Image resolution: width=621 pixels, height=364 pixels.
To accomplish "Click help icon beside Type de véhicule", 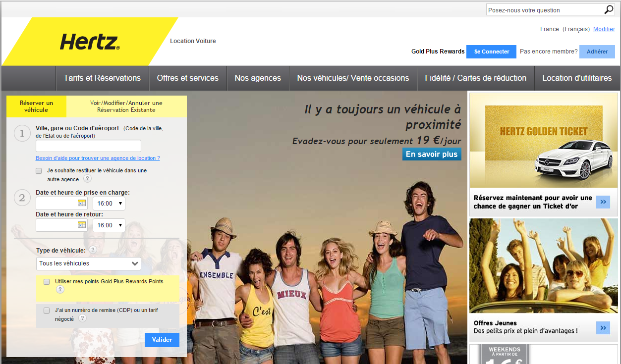I will [x=93, y=250].
